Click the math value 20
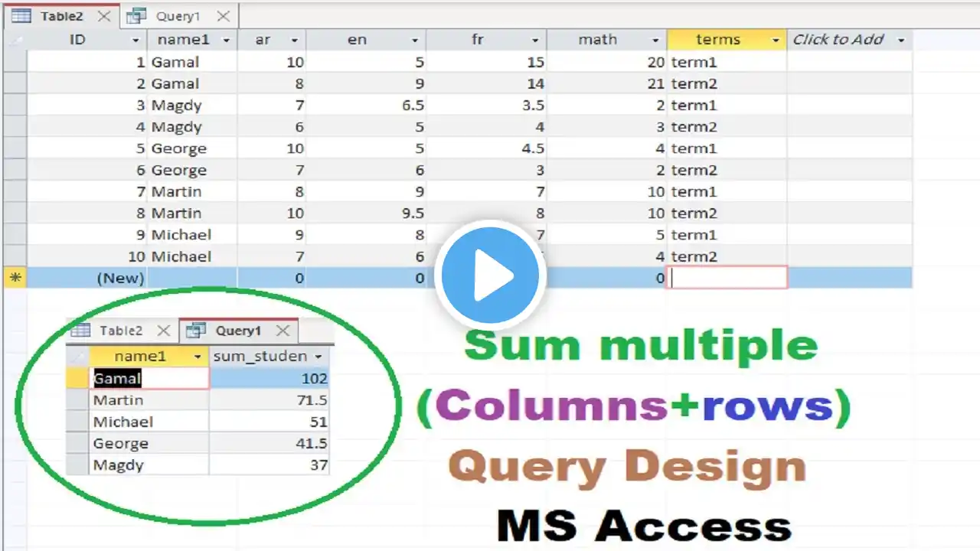The height and width of the screenshot is (551, 980). click(655, 62)
